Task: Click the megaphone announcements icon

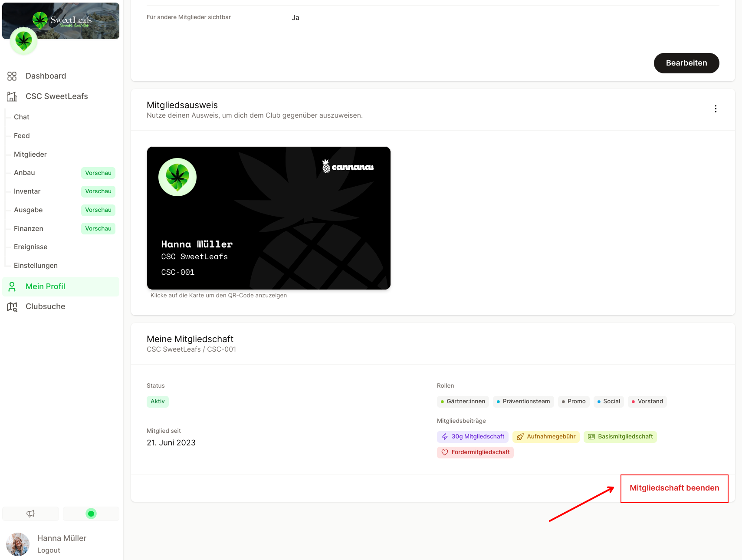Action: coord(30,514)
